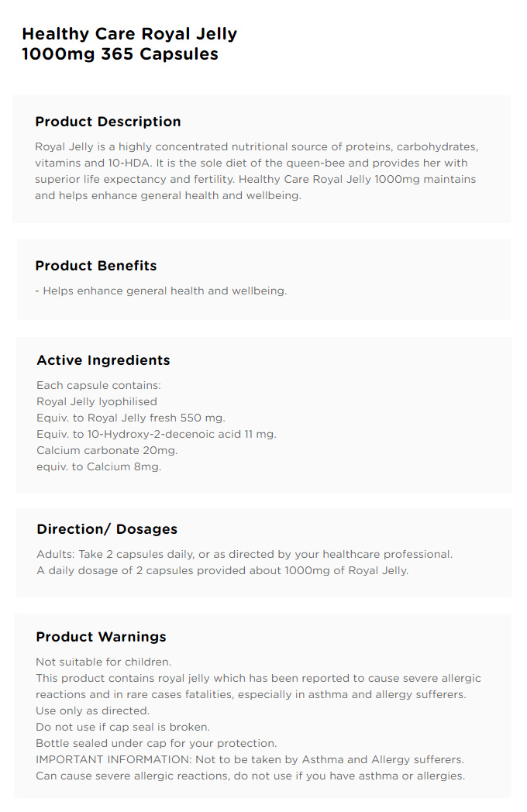Click the "IMPORTANT INFORMATION" asthma warning line

pos(250,759)
